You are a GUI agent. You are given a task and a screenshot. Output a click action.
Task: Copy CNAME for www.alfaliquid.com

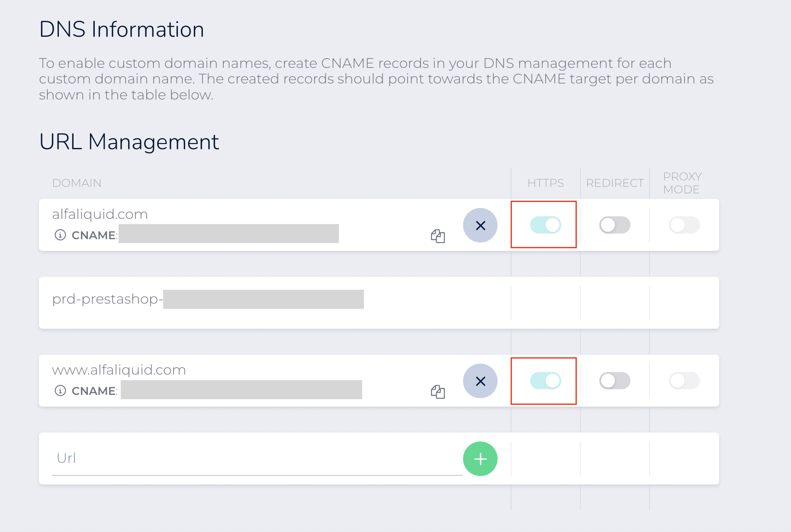438,391
